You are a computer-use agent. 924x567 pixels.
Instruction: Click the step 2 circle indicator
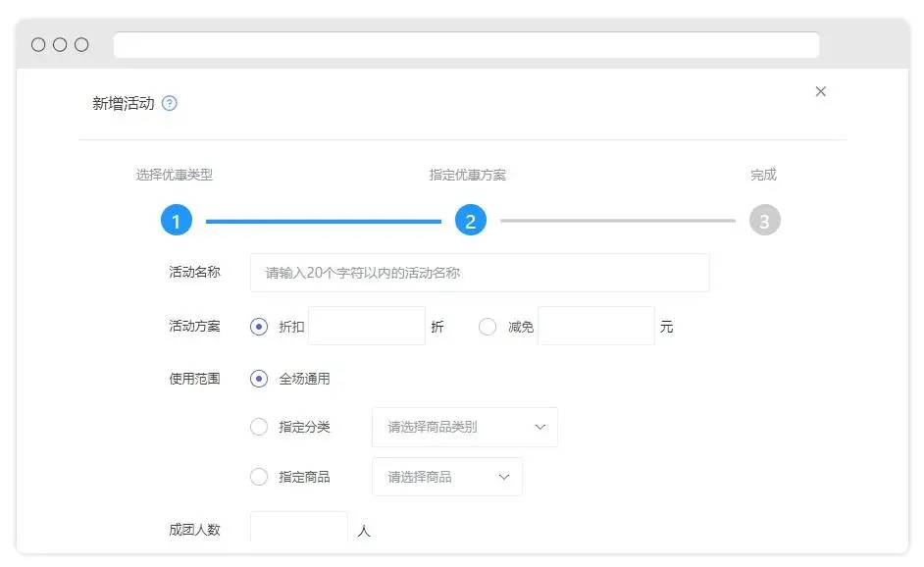coord(471,221)
